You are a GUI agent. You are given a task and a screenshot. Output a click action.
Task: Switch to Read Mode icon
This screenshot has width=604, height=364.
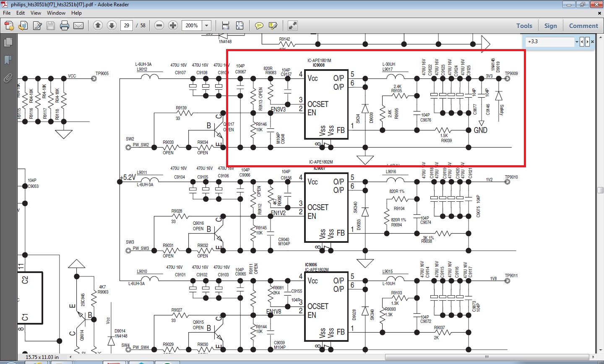tap(293, 26)
